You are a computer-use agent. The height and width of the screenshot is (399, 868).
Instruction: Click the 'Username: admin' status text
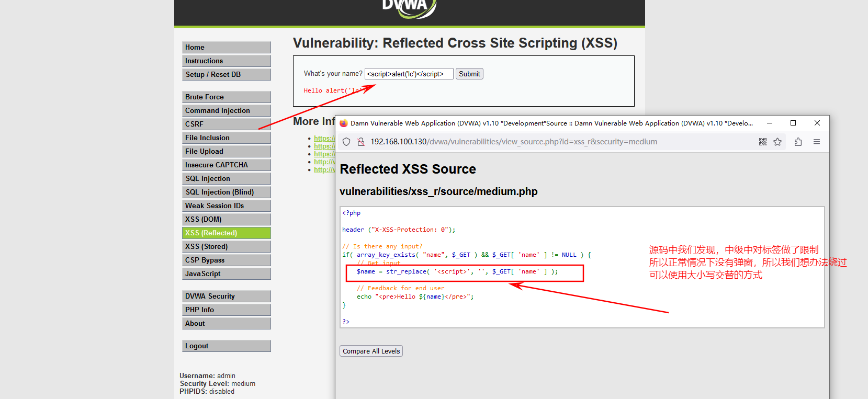pos(208,375)
